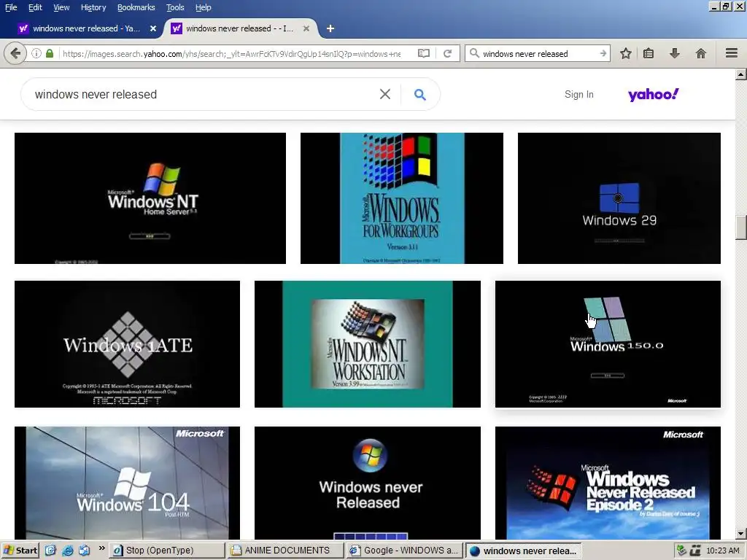Click the Sign In link

click(x=578, y=94)
